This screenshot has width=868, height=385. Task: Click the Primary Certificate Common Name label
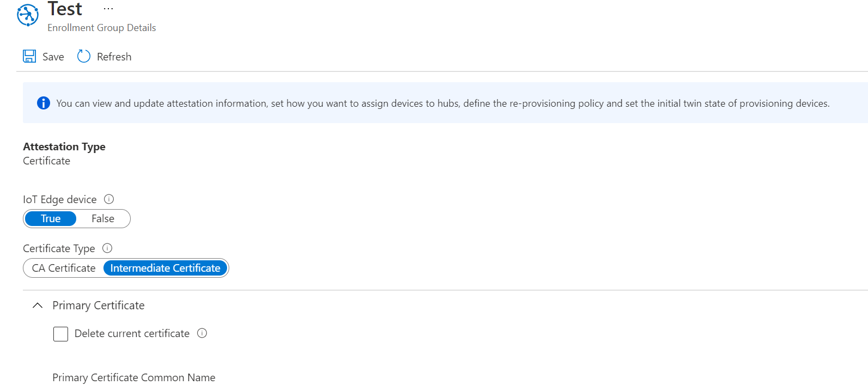pyautogui.click(x=133, y=377)
